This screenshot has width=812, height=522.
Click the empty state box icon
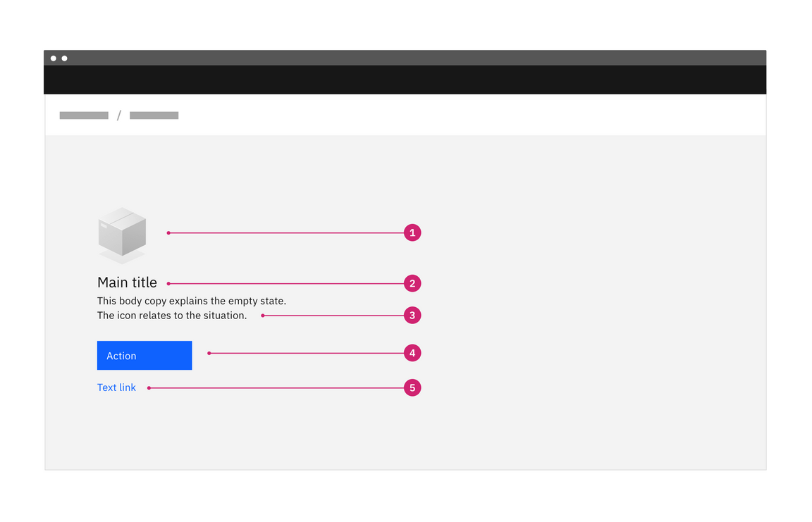pos(121,232)
